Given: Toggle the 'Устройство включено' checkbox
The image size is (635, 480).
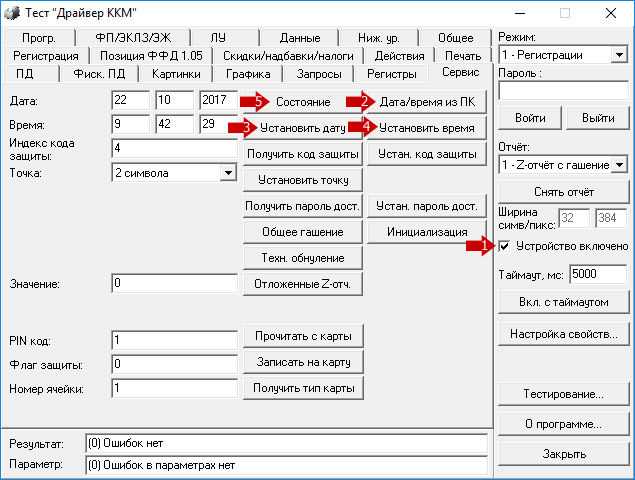Looking at the screenshot, I should click(x=505, y=246).
